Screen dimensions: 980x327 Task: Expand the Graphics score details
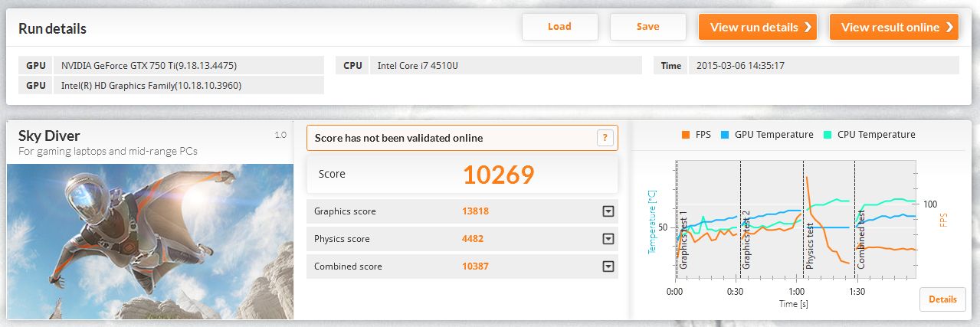click(x=608, y=211)
